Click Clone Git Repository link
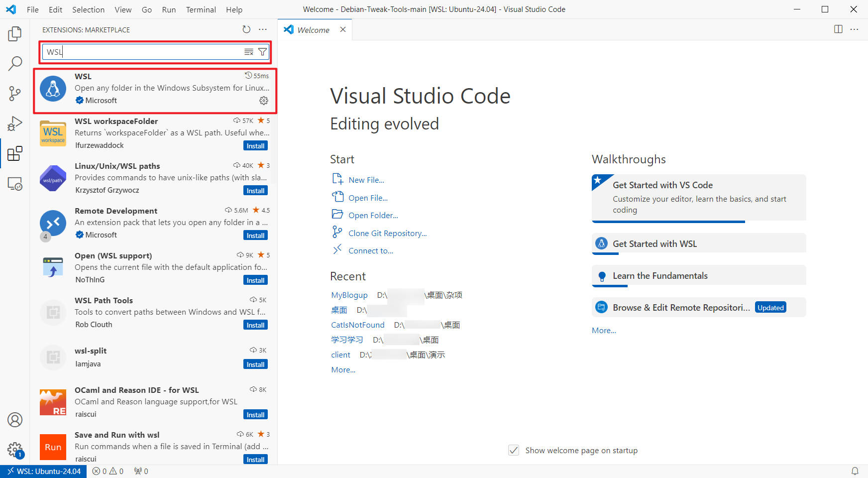868x478 pixels. click(x=388, y=233)
